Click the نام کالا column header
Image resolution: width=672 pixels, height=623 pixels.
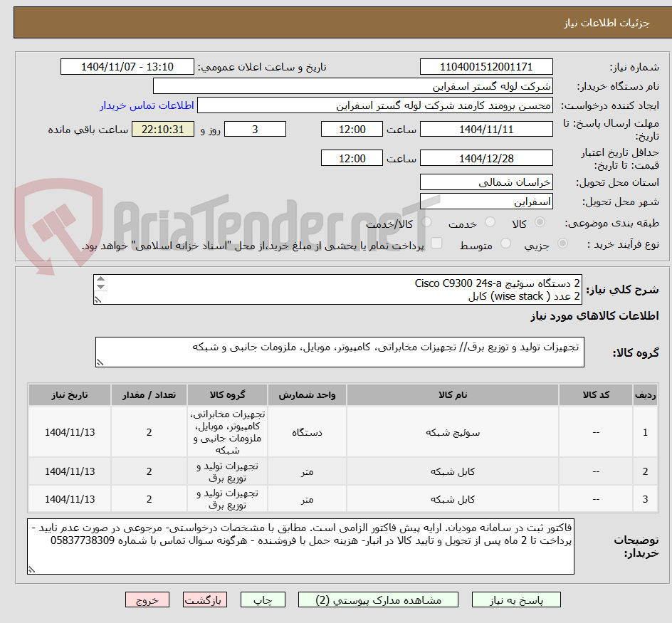(x=453, y=395)
